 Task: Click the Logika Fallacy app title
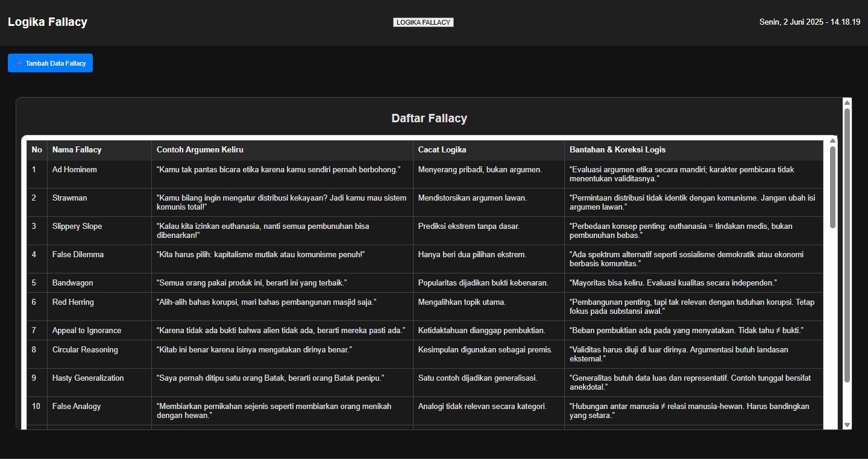click(x=48, y=22)
